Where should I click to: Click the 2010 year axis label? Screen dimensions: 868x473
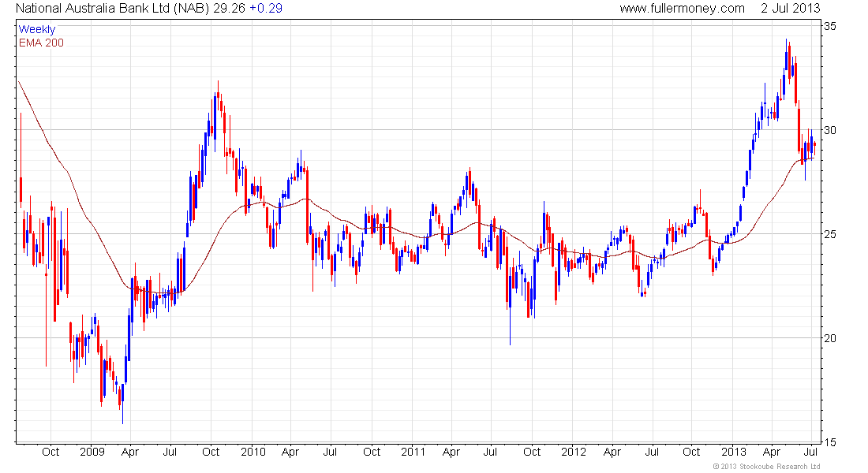pos(253,452)
